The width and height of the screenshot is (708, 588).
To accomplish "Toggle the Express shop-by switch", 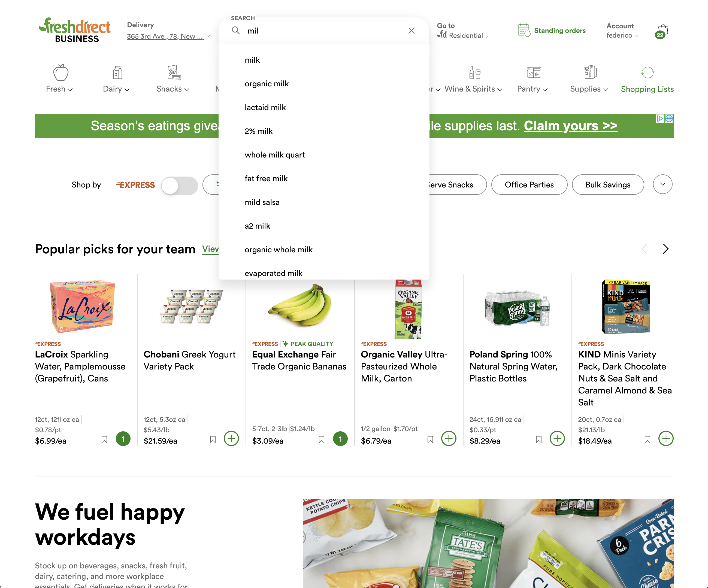I will coord(179,185).
